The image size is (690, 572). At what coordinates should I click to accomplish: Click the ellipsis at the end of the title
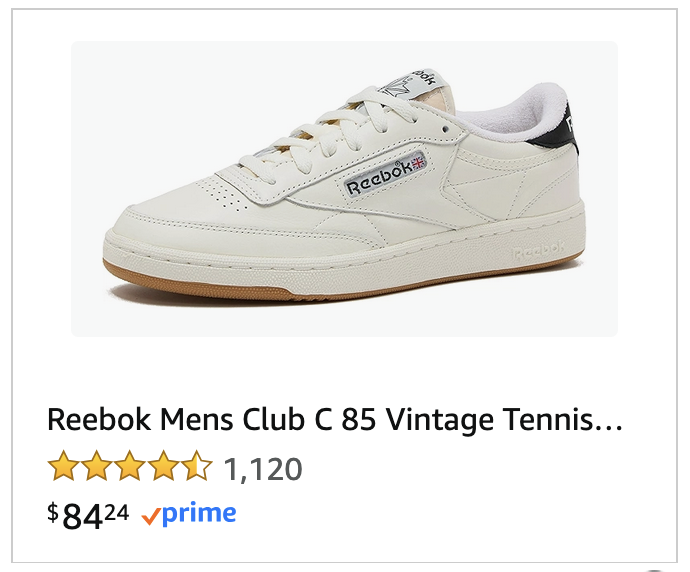pos(609,422)
